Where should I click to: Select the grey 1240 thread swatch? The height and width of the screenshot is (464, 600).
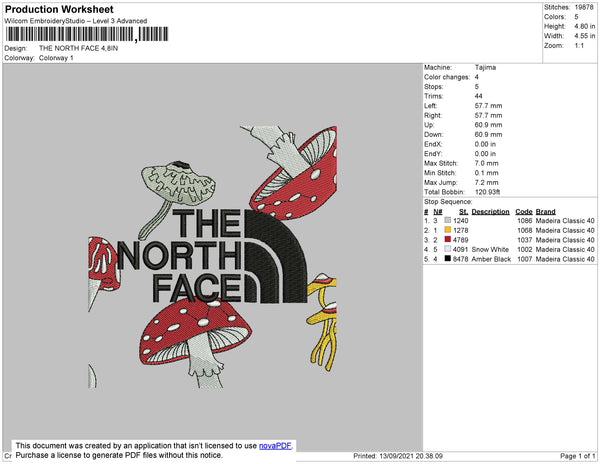(447, 220)
